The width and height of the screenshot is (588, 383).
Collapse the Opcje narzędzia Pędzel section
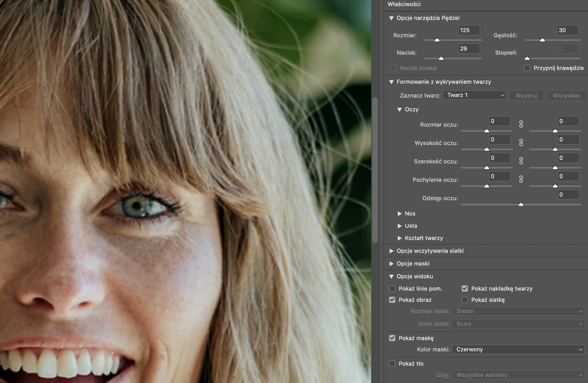391,18
